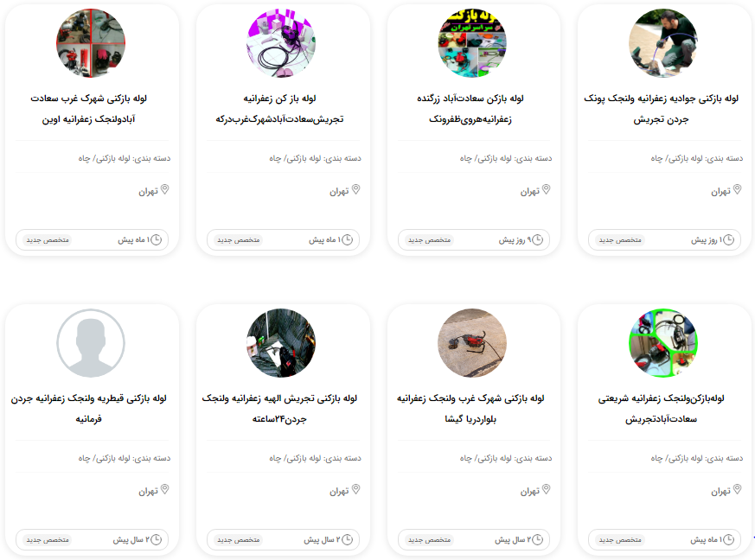Click متخصص جدید badge on جوادیه card
755x560 pixels.
point(620,240)
